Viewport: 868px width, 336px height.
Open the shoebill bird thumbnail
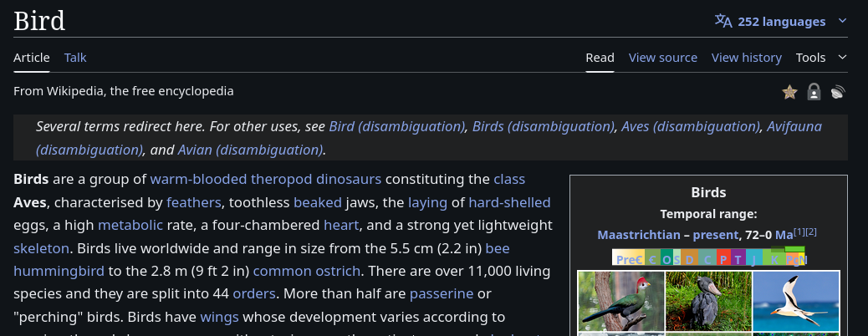click(708, 301)
